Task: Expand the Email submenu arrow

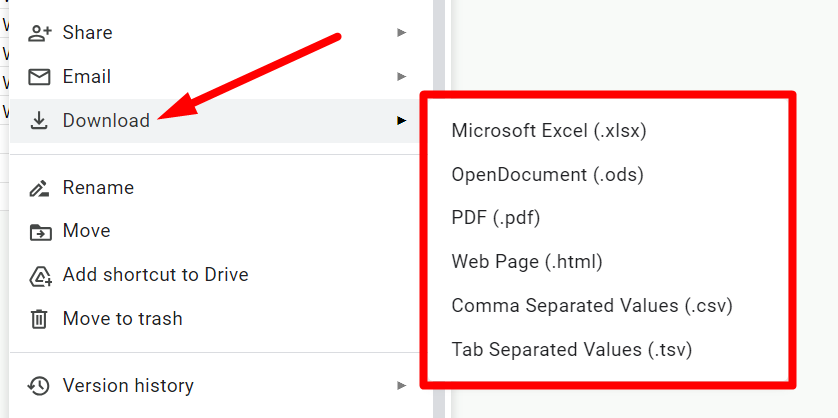Action: pos(401,77)
